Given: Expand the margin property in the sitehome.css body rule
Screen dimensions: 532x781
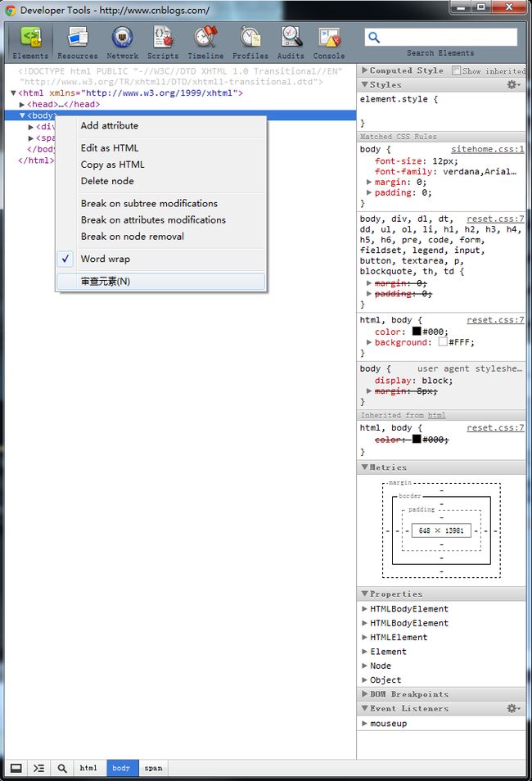Looking at the screenshot, I should click(369, 183).
